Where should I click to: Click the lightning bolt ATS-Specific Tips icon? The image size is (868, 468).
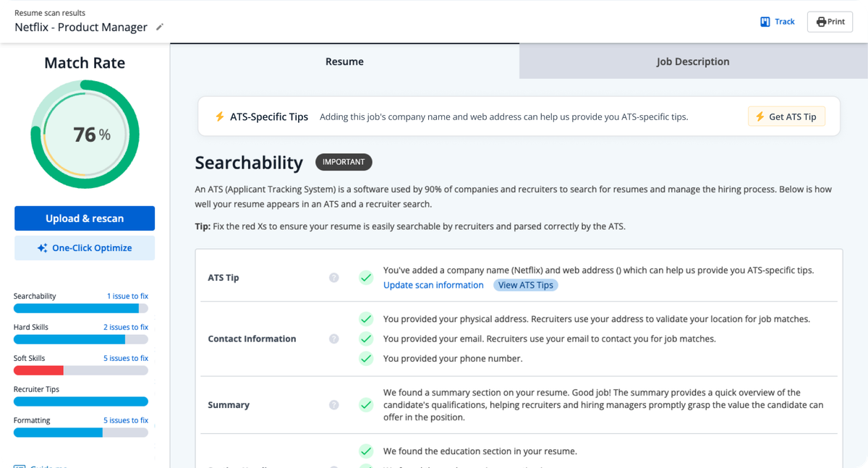(220, 116)
